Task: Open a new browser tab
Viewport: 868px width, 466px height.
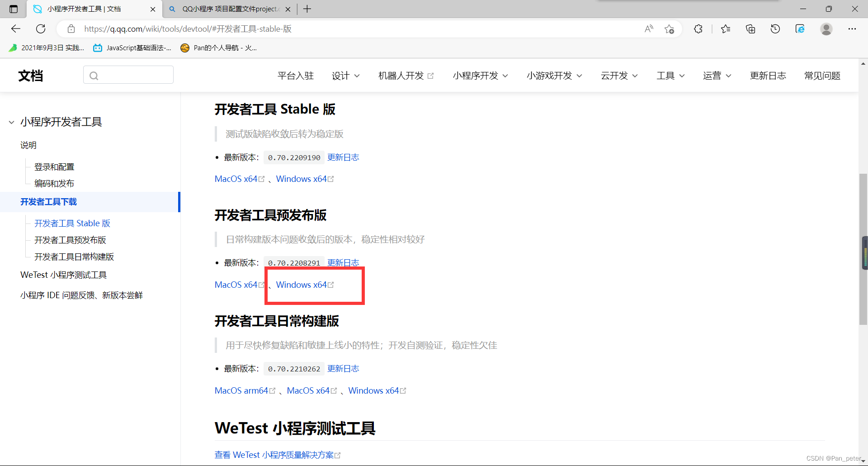Action: [x=307, y=9]
